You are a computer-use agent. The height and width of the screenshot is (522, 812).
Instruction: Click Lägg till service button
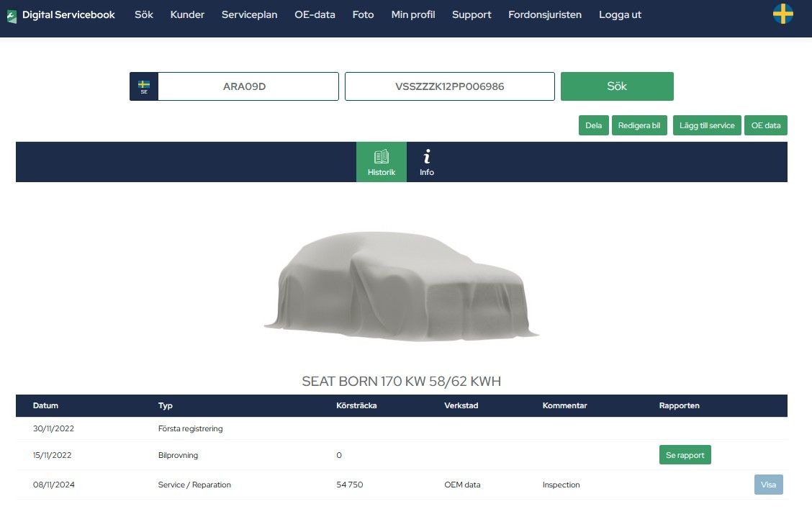(x=707, y=125)
